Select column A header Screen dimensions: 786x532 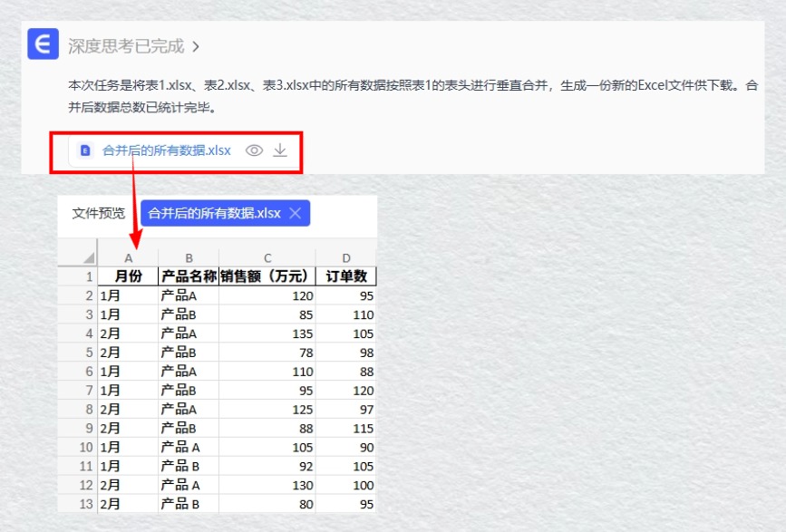pos(128,258)
